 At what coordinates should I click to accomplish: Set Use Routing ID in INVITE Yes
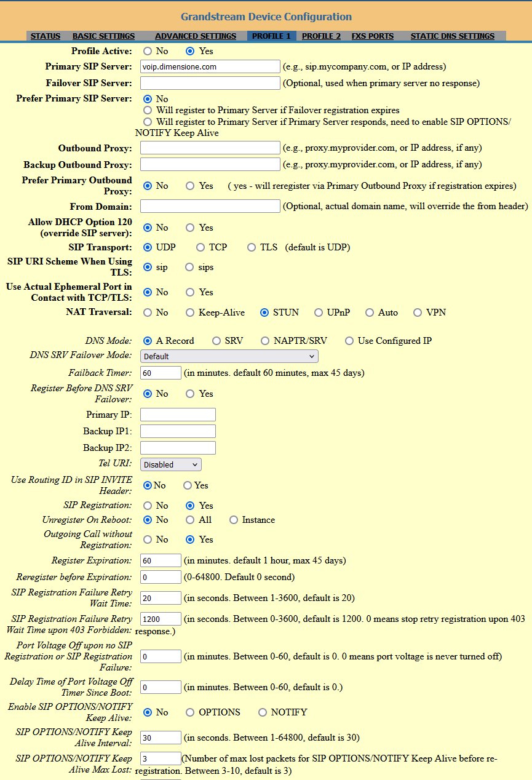188,485
